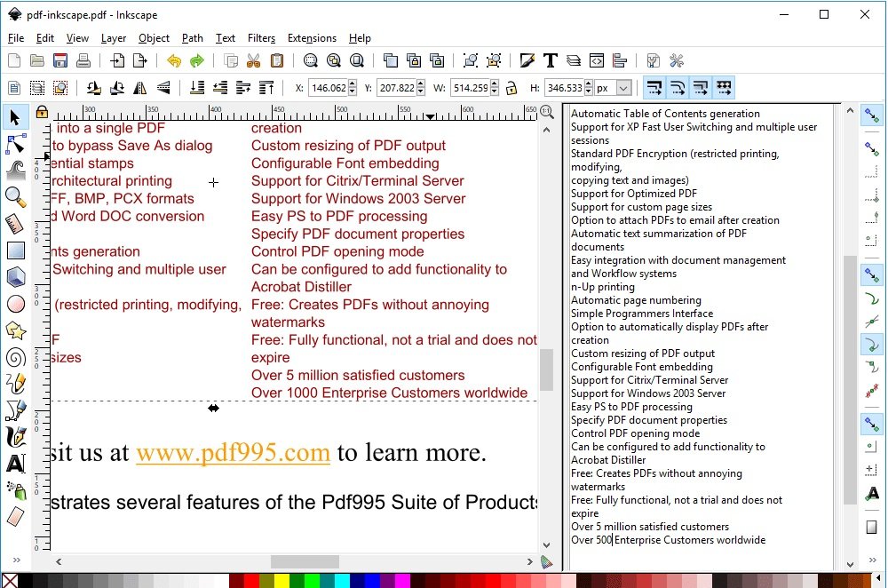
Task: Open the Filters menu
Action: (x=261, y=38)
